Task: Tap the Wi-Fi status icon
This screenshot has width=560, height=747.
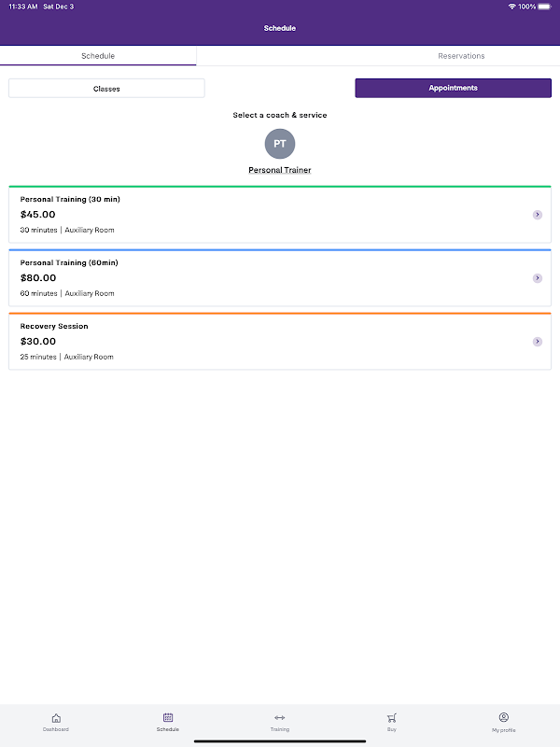Action: click(511, 7)
